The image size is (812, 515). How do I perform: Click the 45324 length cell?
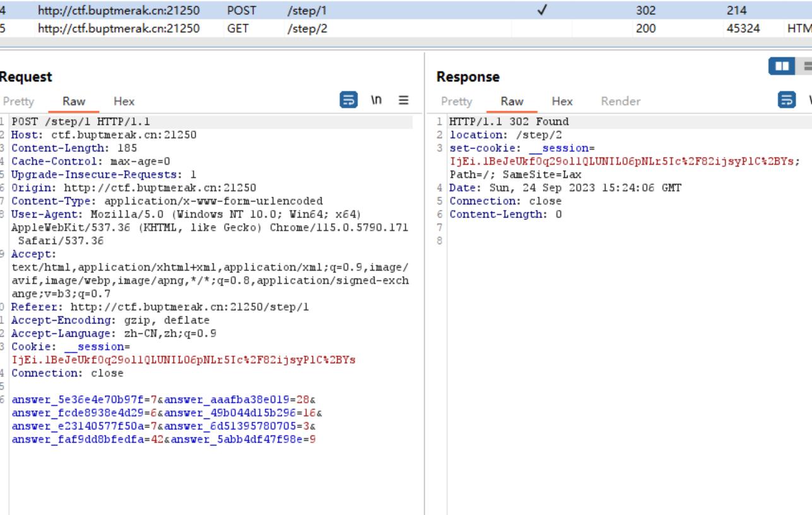coord(743,28)
